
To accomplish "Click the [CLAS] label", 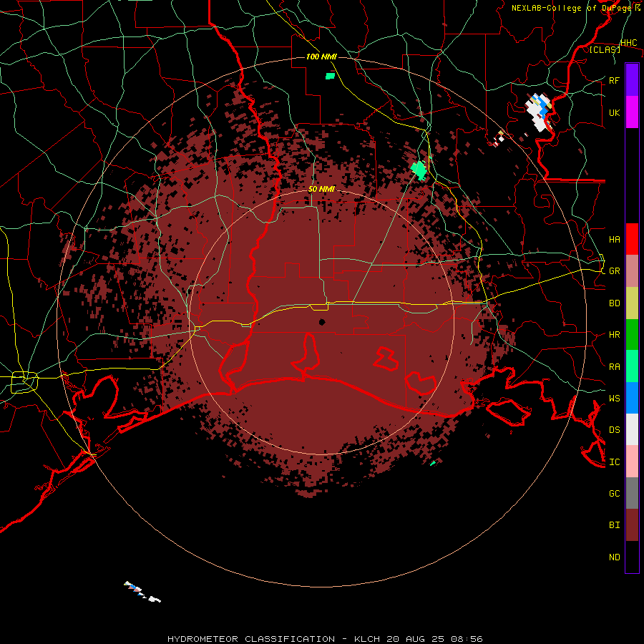I will point(605,49).
